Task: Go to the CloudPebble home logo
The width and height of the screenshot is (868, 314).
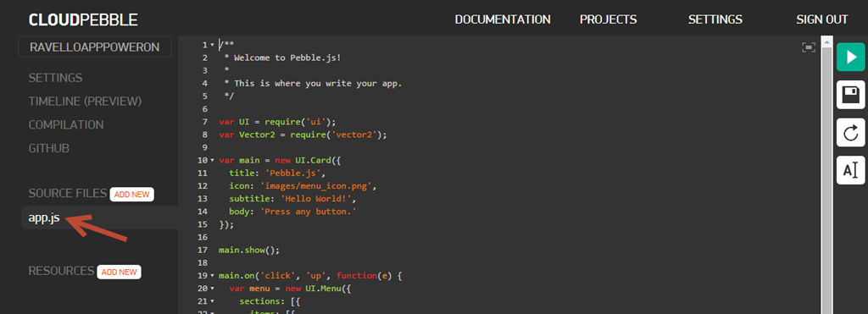Action: pyautogui.click(x=83, y=20)
